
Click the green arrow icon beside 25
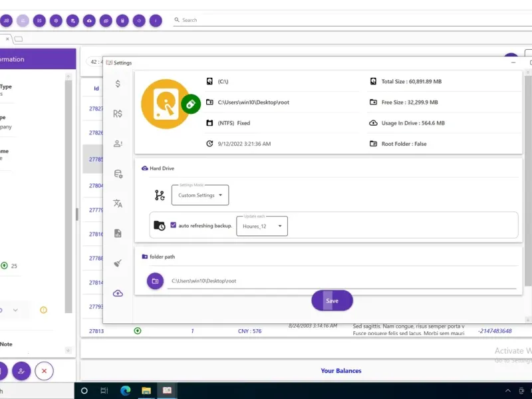coord(4,265)
